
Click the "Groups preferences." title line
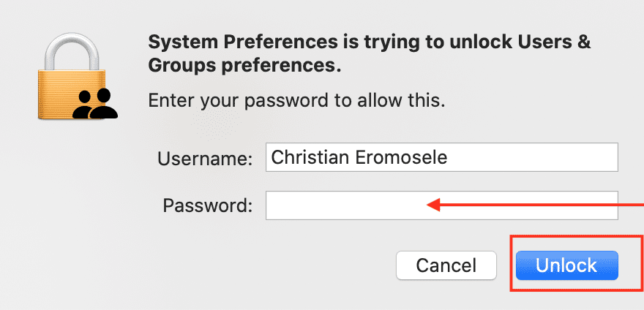[x=245, y=67]
